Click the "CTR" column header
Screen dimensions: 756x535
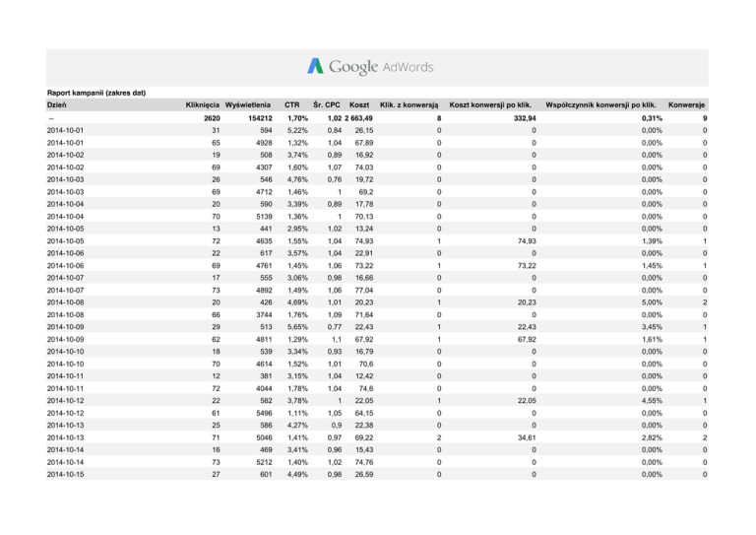coord(291,104)
